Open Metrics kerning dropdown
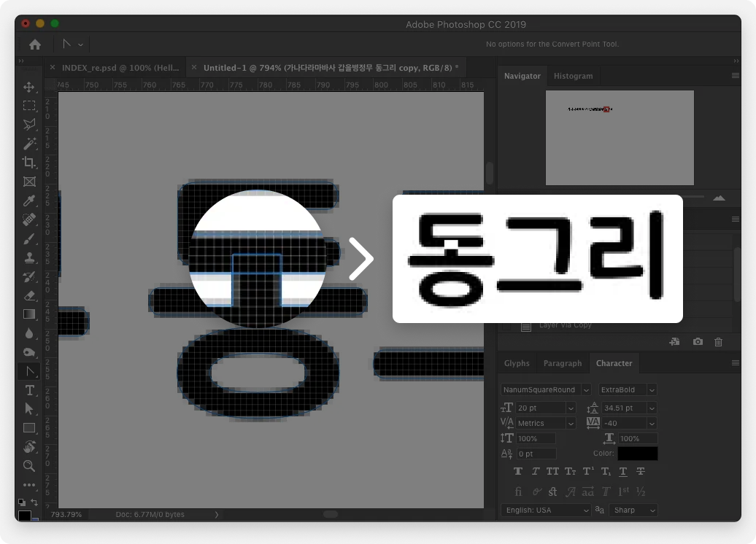The height and width of the screenshot is (544, 756). tap(571, 423)
